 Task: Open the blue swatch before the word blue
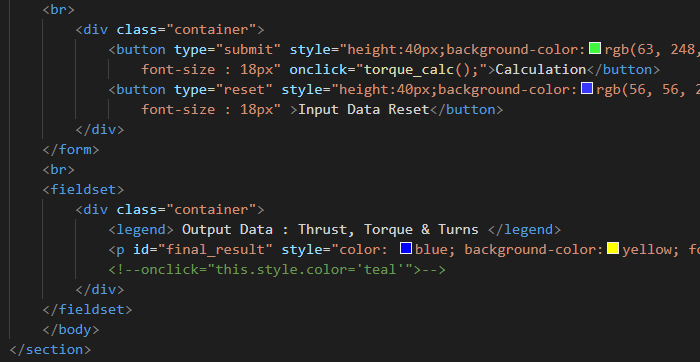405,248
